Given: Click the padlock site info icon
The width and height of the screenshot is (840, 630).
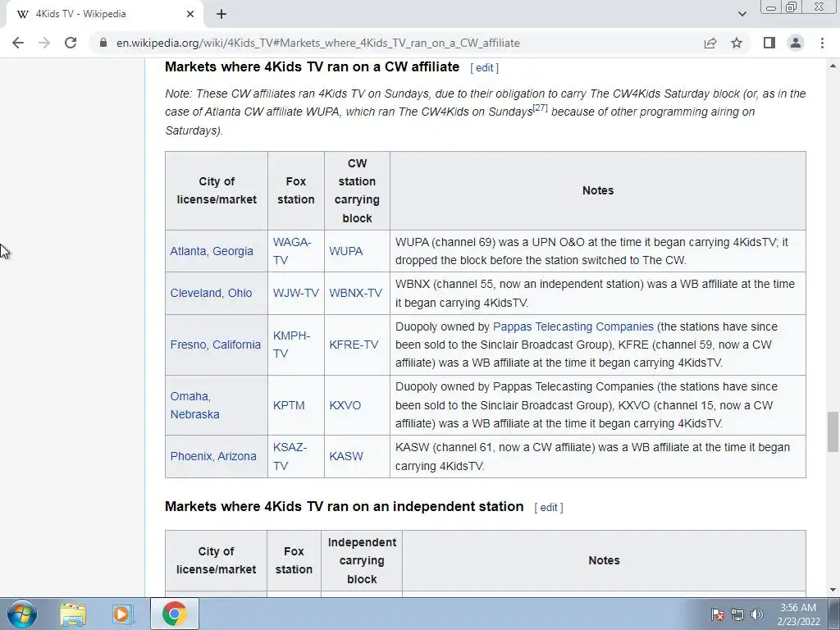Looking at the screenshot, I should pyautogui.click(x=103, y=43).
